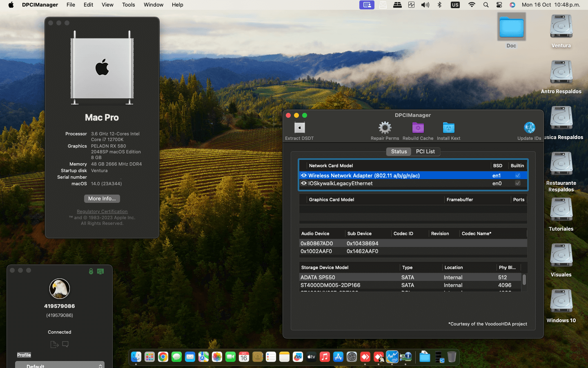
Task: Click the More Info... button
Action: click(x=102, y=199)
